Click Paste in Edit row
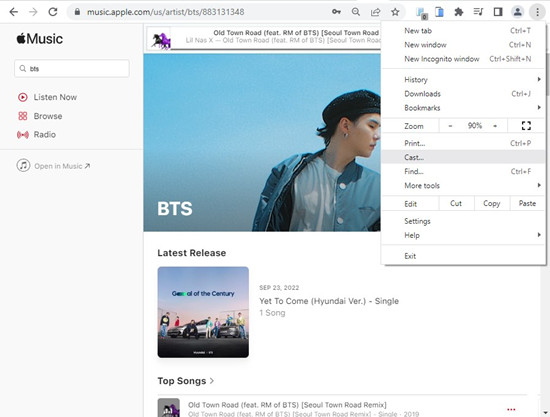 [x=527, y=203]
